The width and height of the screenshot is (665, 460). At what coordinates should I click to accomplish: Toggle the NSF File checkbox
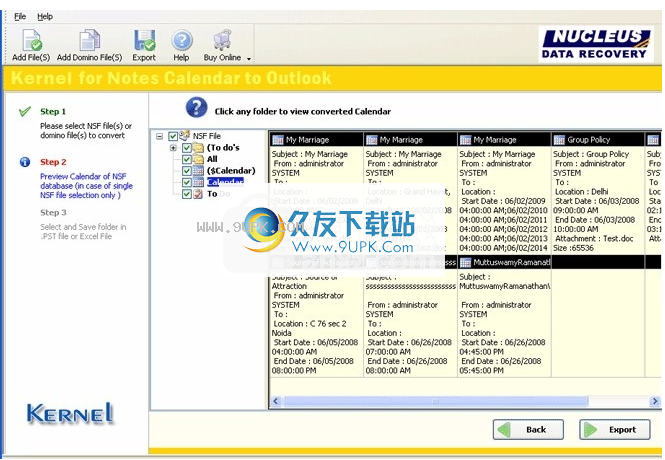pyautogui.click(x=173, y=136)
